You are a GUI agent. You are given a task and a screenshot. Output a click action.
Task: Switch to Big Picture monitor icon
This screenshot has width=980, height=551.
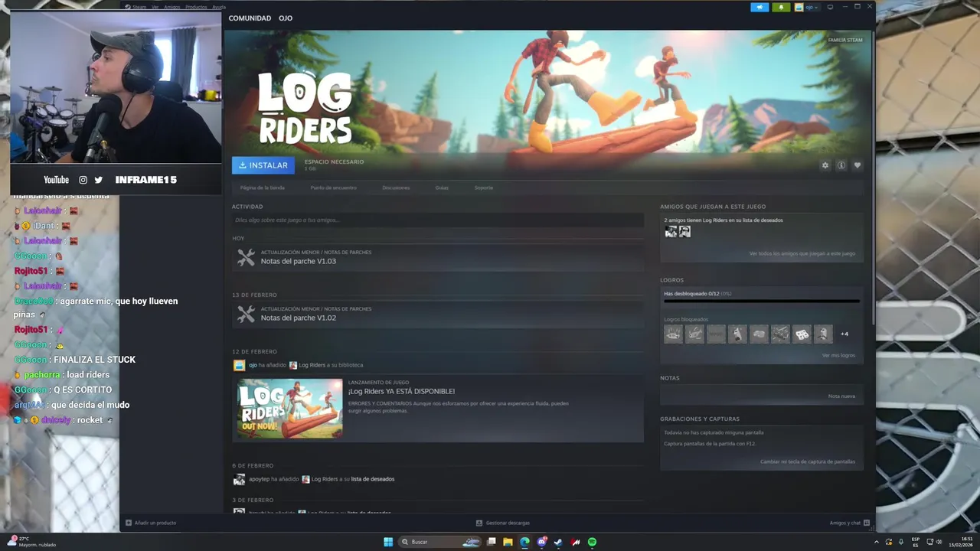(830, 7)
